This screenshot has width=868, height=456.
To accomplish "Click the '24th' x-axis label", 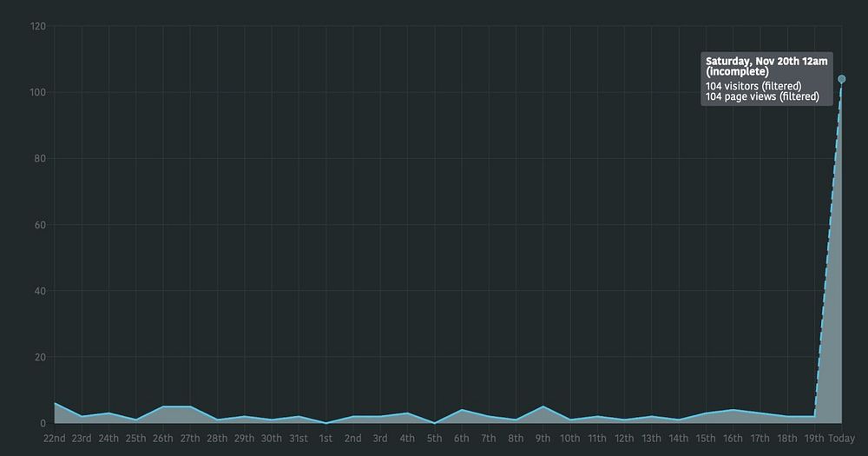I will point(108,439).
